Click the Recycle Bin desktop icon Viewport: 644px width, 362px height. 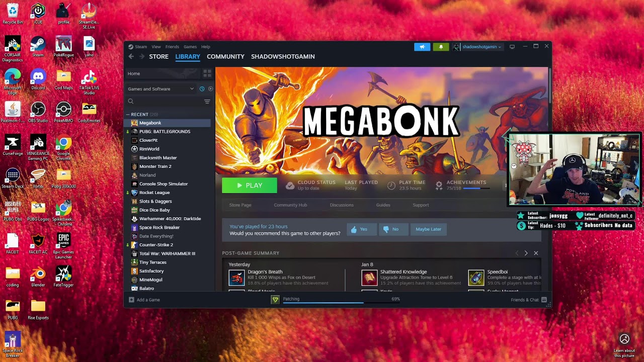click(13, 14)
